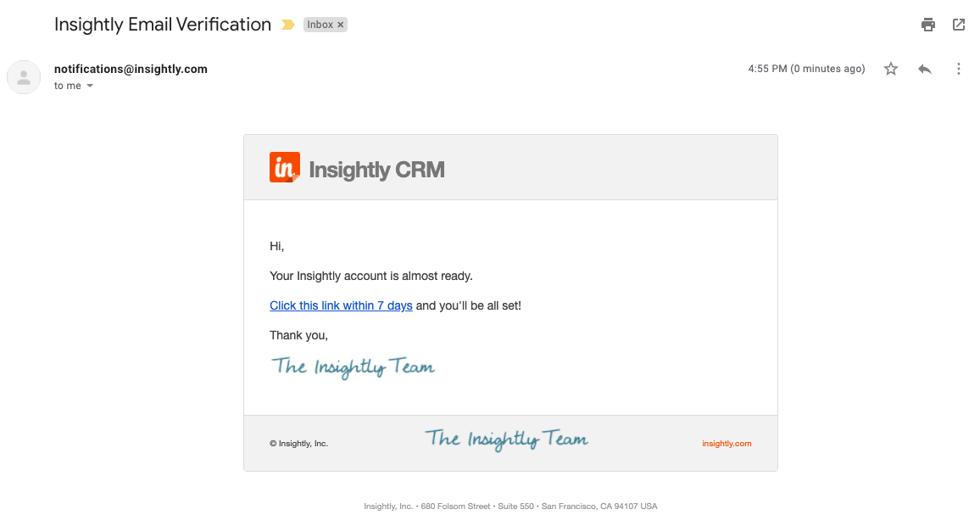The image size is (980, 526).
Task: Click the 'Insightly Email Verification' subject line
Action: tap(163, 25)
